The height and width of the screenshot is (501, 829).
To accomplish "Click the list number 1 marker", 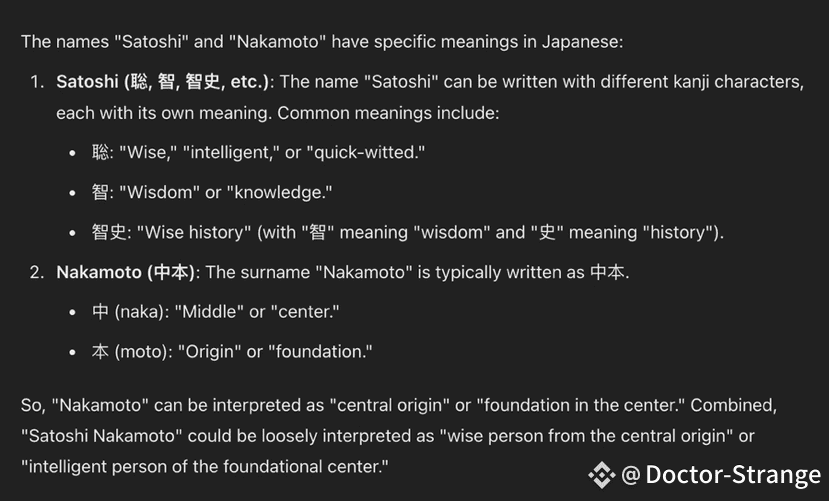I will tap(34, 82).
